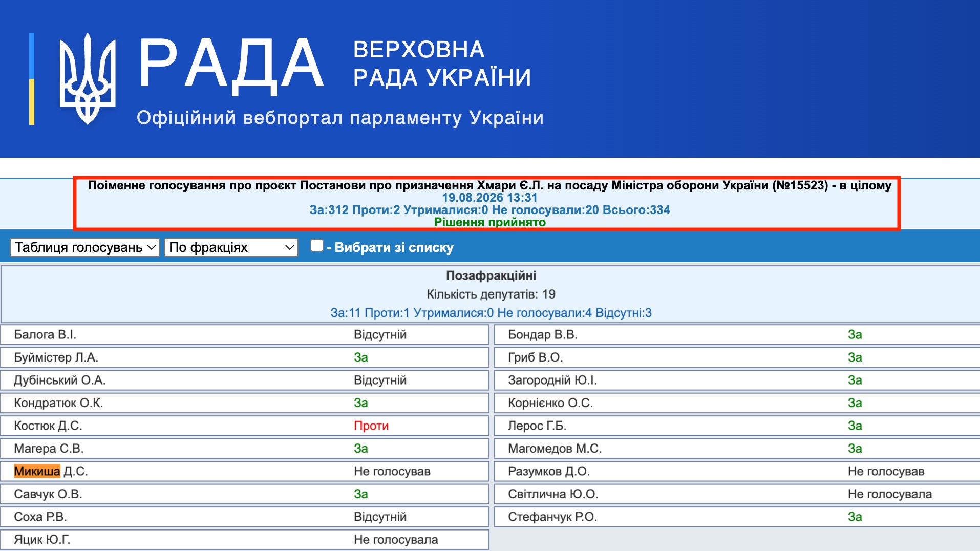980x551 pixels.
Task: Select the Гриб В.О. name
Action: [x=536, y=357]
